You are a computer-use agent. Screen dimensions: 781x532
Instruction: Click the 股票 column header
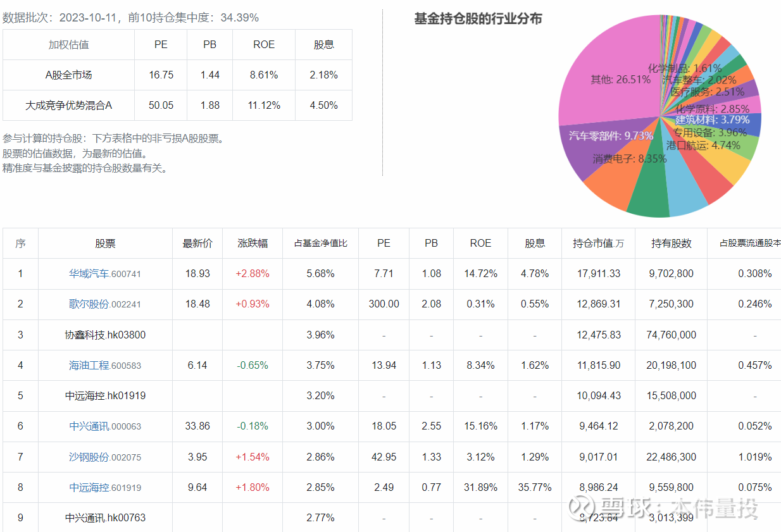(105, 244)
